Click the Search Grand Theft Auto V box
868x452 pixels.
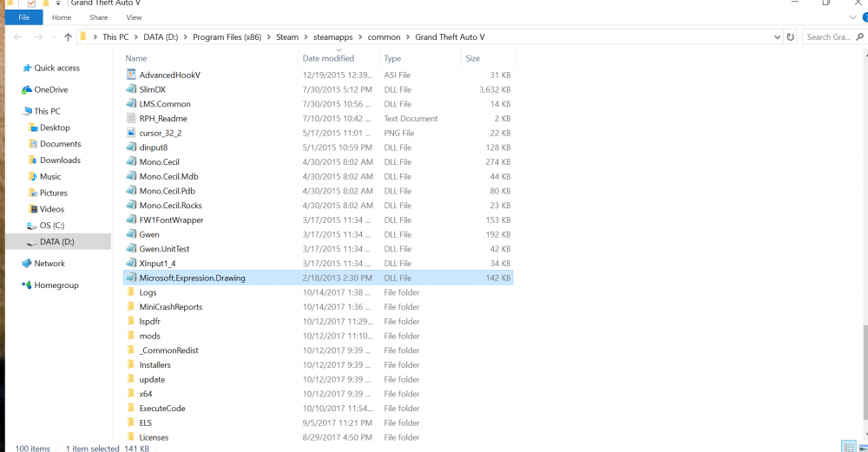pyautogui.click(x=828, y=37)
